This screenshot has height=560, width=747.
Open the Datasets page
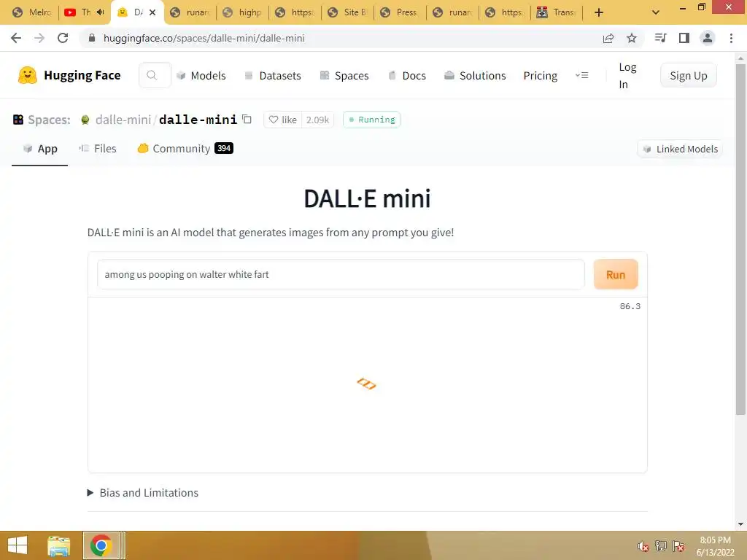pyautogui.click(x=273, y=76)
